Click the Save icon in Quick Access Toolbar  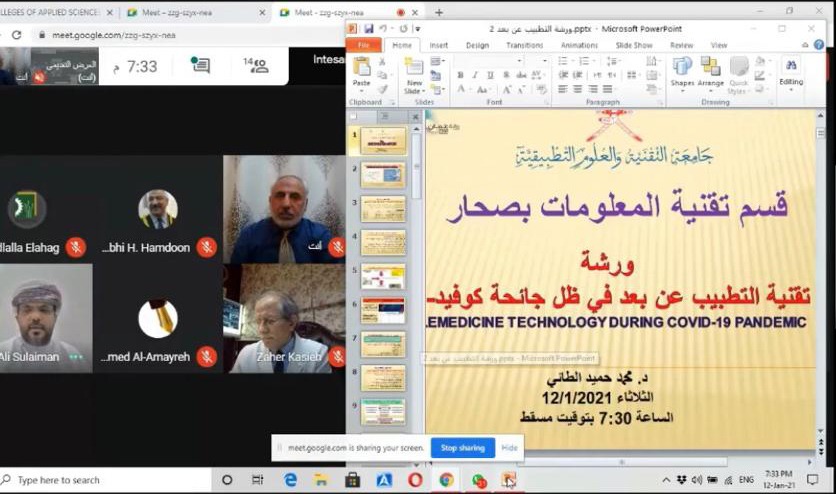click(x=368, y=28)
